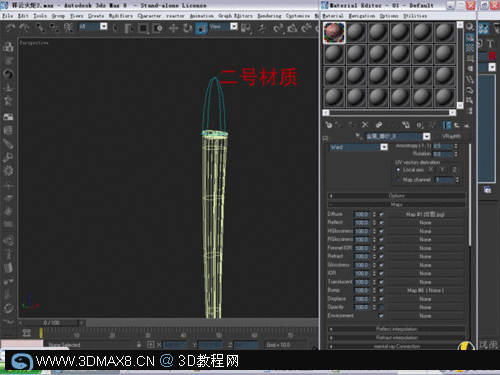Expand the Reflect interpolation rollout
The image size is (500, 375).
click(397, 329)
